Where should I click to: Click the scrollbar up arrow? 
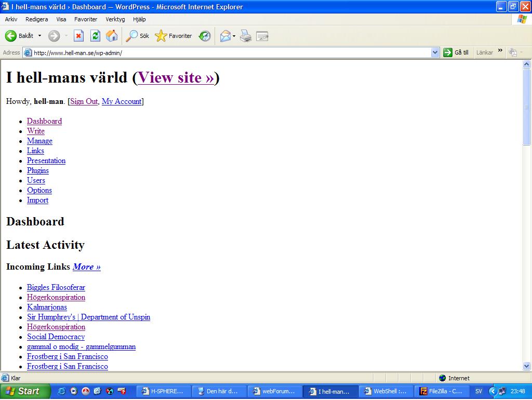coord(526,64)
